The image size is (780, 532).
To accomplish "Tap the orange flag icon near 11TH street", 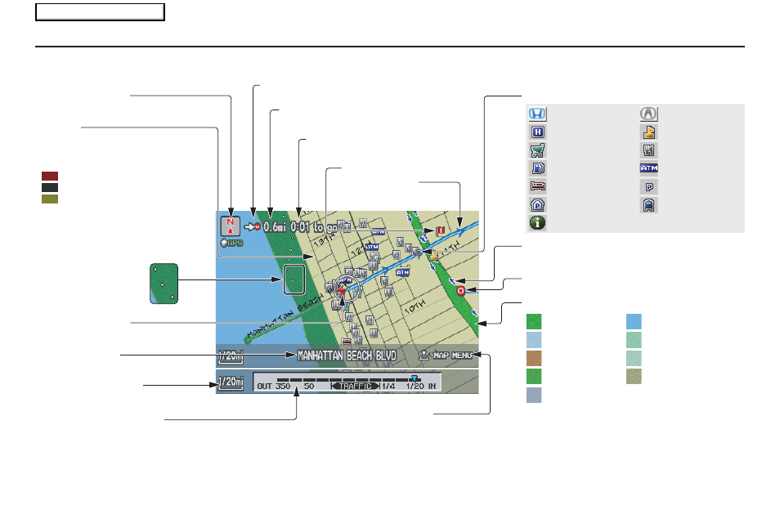I will coord(434,256).
